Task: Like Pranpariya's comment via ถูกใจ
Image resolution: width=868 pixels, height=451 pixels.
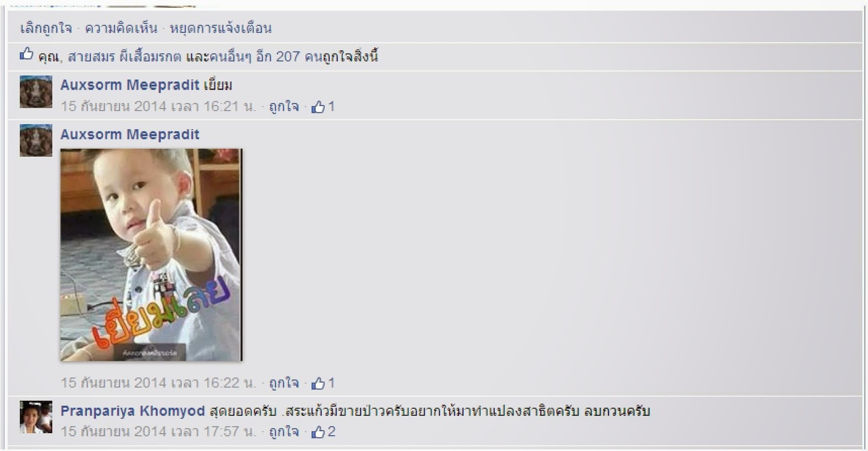Action: coord(284,432)
